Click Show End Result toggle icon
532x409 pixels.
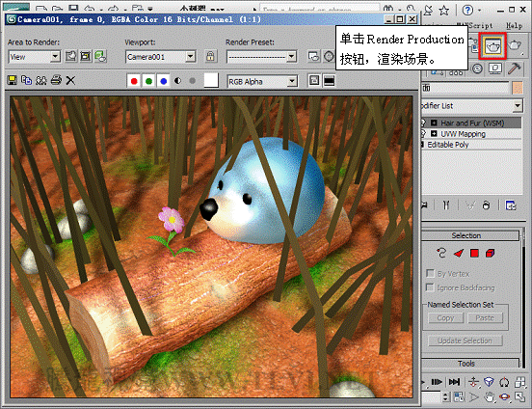pyautogui.click(x=446, y=204)
